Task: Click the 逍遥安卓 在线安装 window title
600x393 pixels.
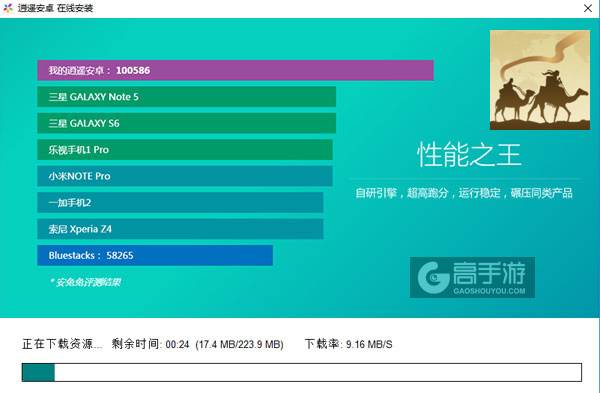Action: tap(55, 8)
